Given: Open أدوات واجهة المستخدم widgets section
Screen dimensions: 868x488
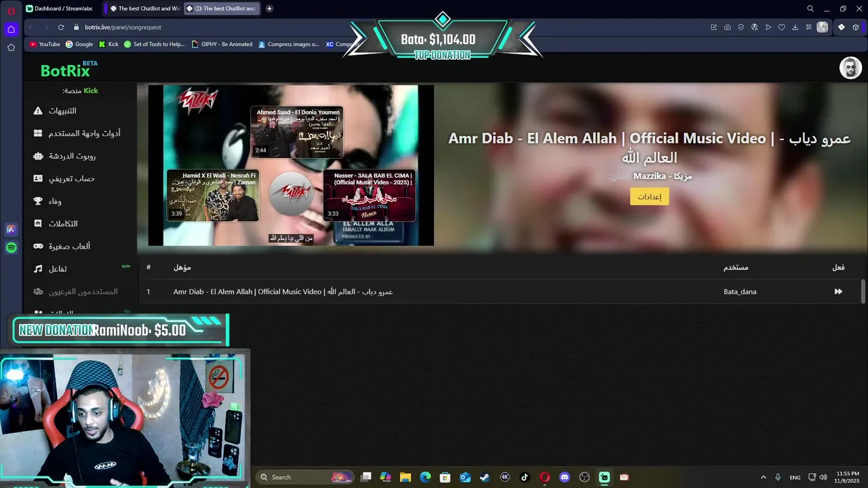Looking at the screenshot, I should (x=77, y=134).
